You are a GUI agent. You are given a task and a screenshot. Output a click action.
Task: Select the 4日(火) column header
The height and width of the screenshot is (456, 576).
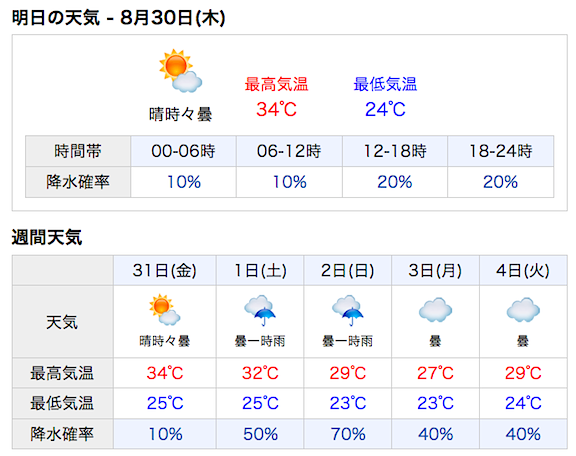click(523, 270)
